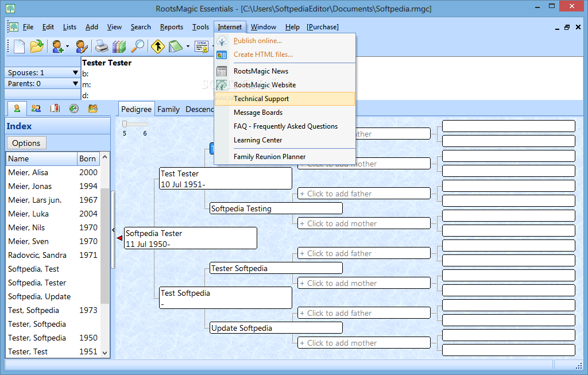Viewport: 588px width, 375px height.
Task: Select the two-people Family sidebar tab icon
Action: pos(36,109)
